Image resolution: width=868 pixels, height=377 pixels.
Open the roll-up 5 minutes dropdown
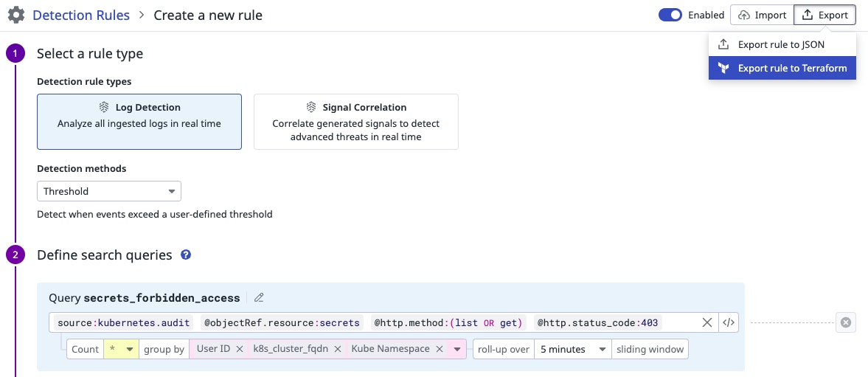pos(572,349)
